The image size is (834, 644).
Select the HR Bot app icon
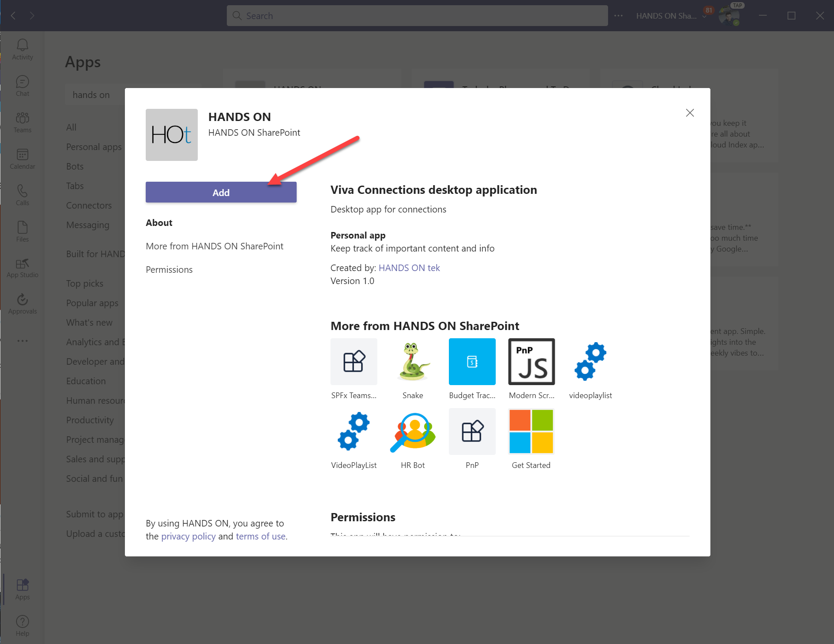click(x=412, y=432)
